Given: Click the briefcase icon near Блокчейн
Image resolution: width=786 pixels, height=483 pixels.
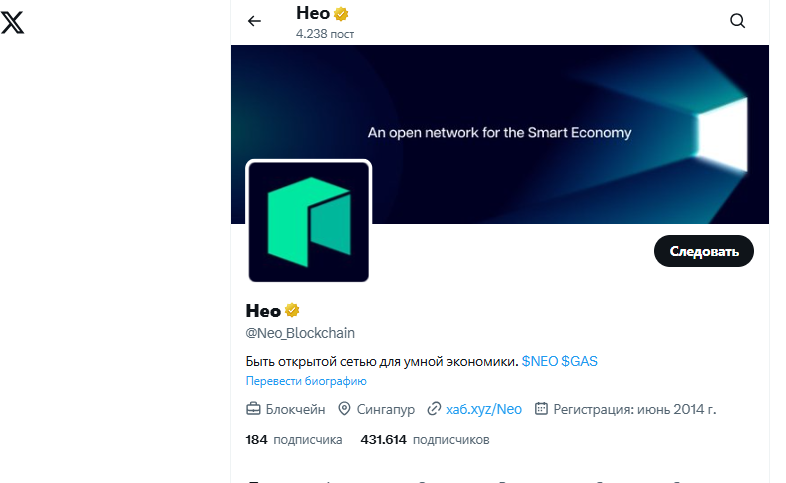Looking at the screenshot, I should click(253, 409).
